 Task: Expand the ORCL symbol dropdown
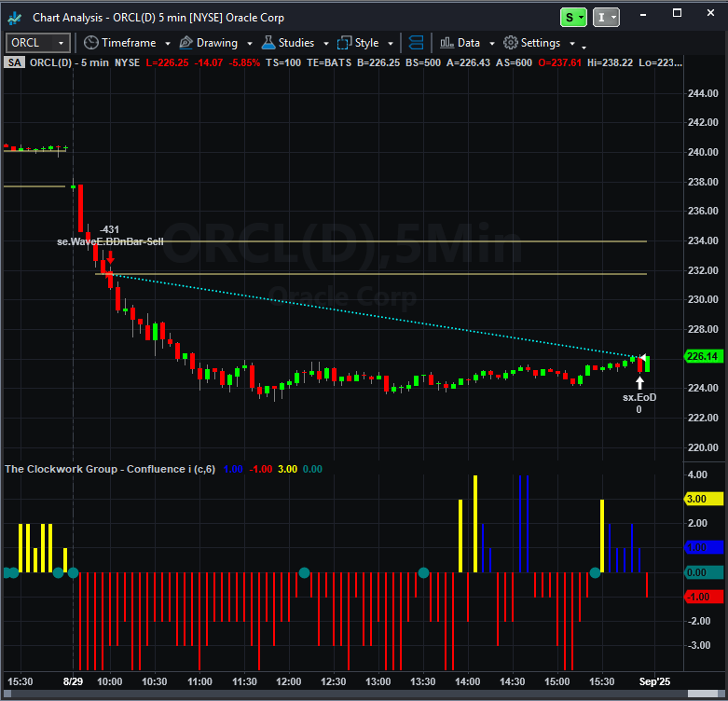click(61, 43)
